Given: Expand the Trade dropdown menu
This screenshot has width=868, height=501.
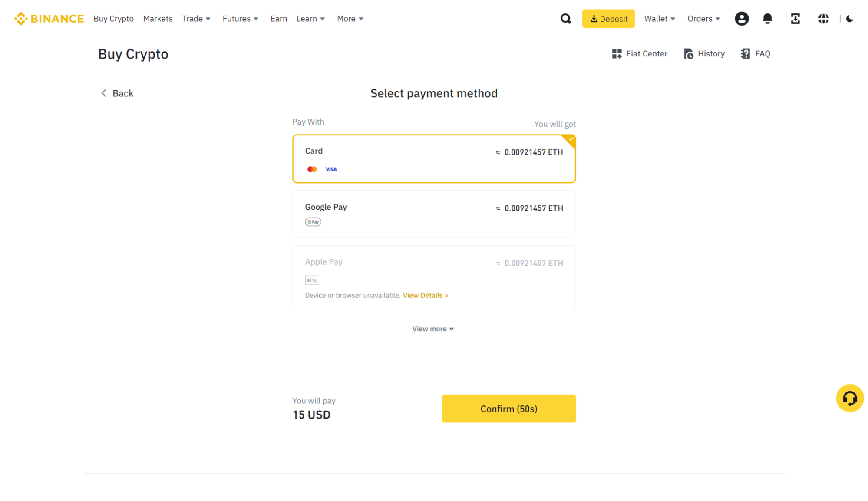Looking at the screenshot, I should (196, 19).
